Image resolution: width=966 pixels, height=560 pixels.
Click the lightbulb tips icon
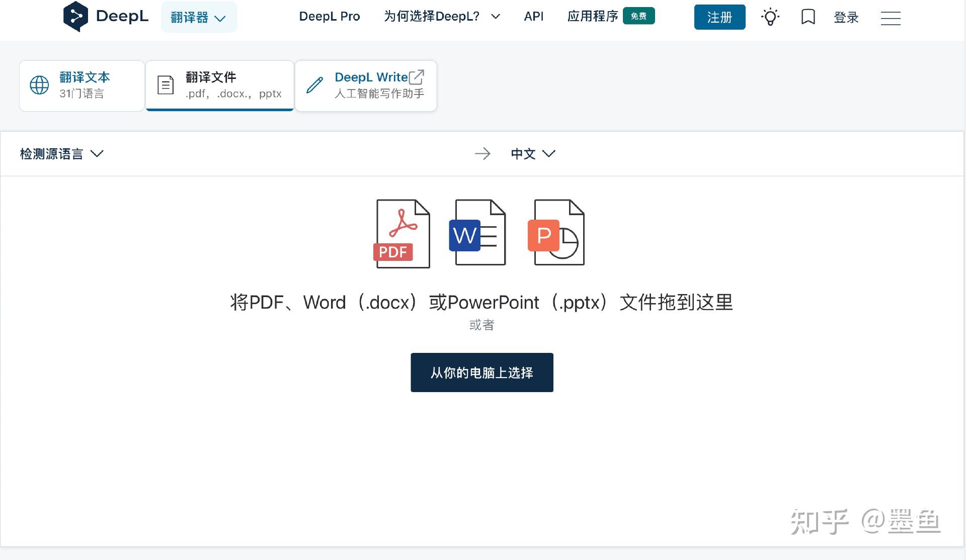click(x=770, y=17)
